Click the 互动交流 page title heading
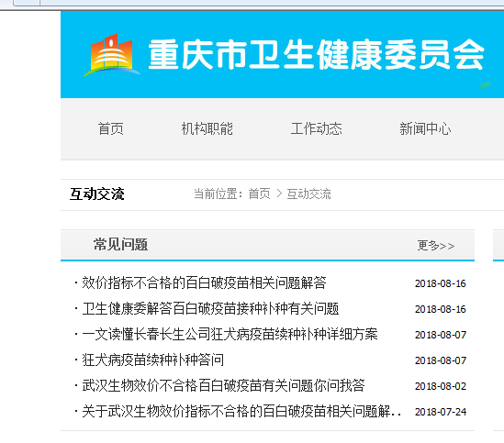This screenshot has height=443, width=504. [97, 194]
